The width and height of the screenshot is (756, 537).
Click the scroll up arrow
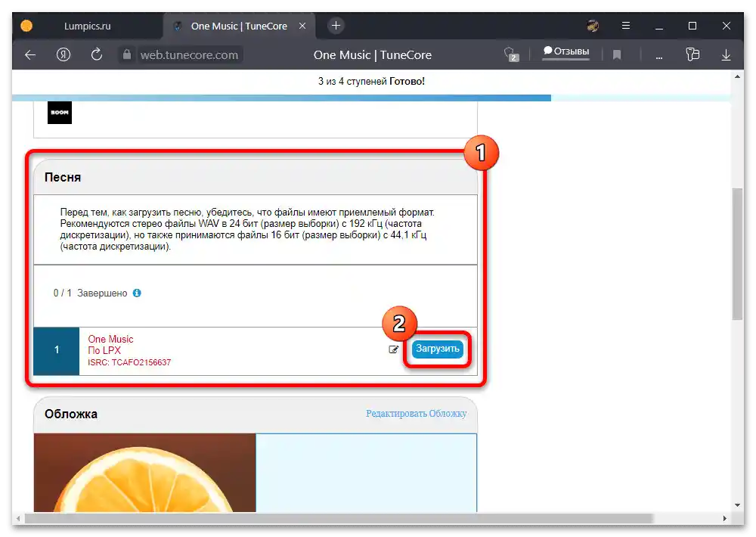click(737, 76)
